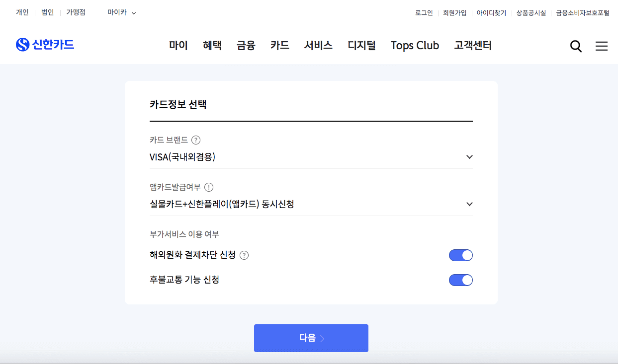Open the 회원가입 link
The width and height of the screenshot is (618, 364).
point(454,12)
